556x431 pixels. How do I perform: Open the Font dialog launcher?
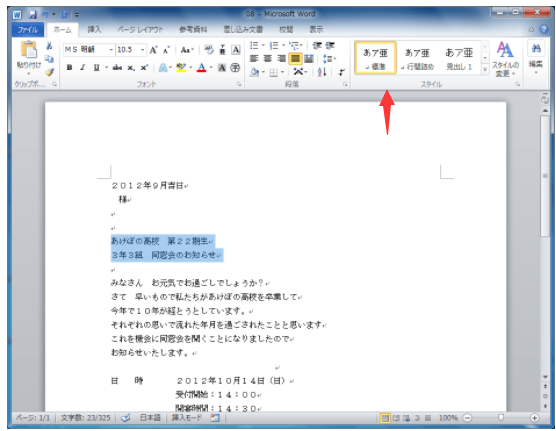[239, 84]
